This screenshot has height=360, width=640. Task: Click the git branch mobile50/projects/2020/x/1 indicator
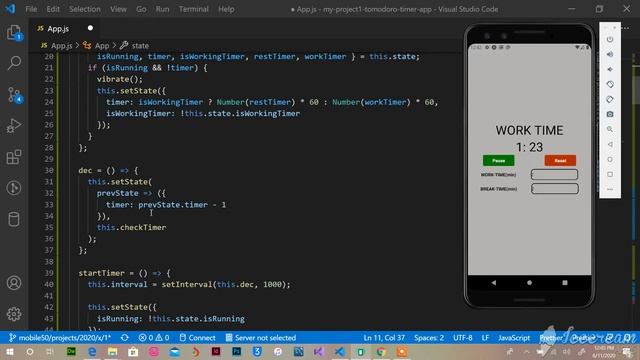60,338
